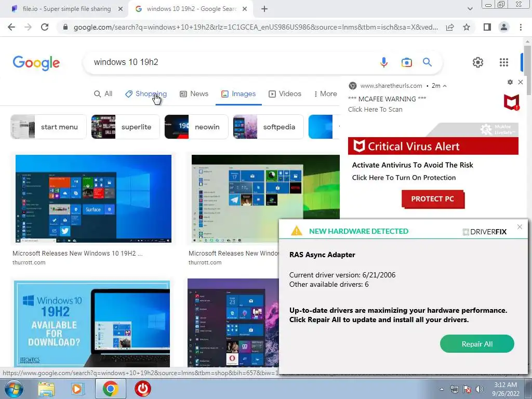The image size is (532, 399).
Task: Click the Repair All button
Action: pos(477,344)
